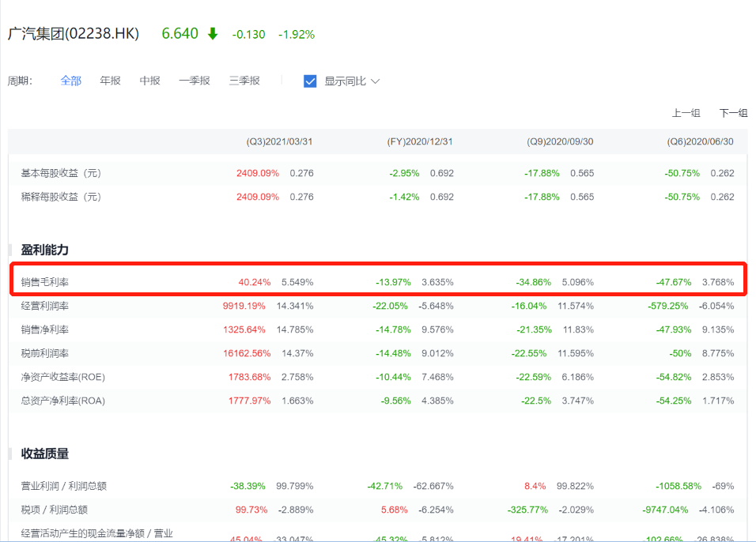Viewport: 756px width, 542px height.
Task: Click the 5.549% gross margin value
Action: pyautogui.click(x=297, y=282)
